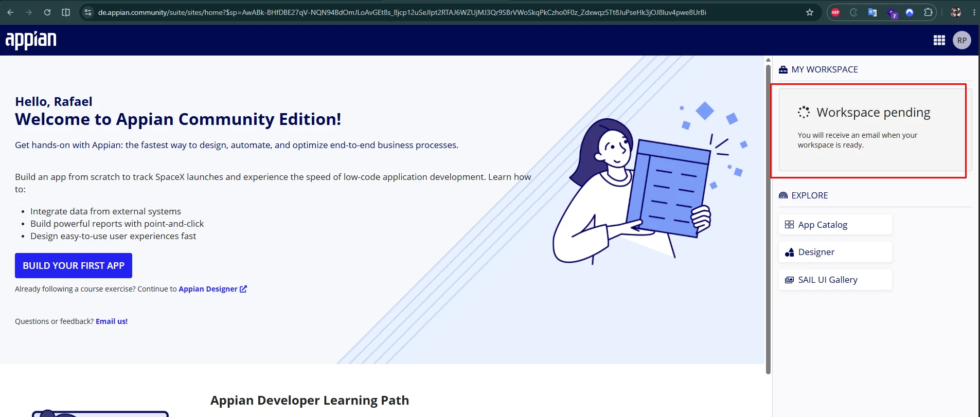Open the RP user profile menu

[962, 40]
